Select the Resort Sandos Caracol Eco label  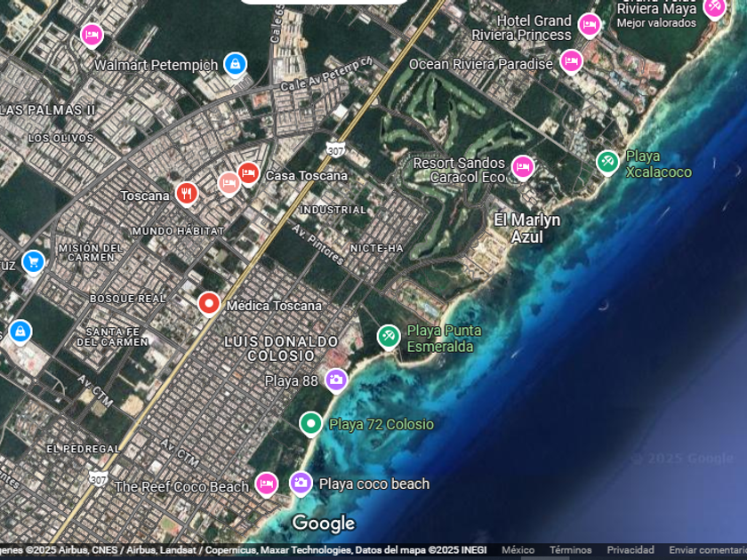(459, 170)
